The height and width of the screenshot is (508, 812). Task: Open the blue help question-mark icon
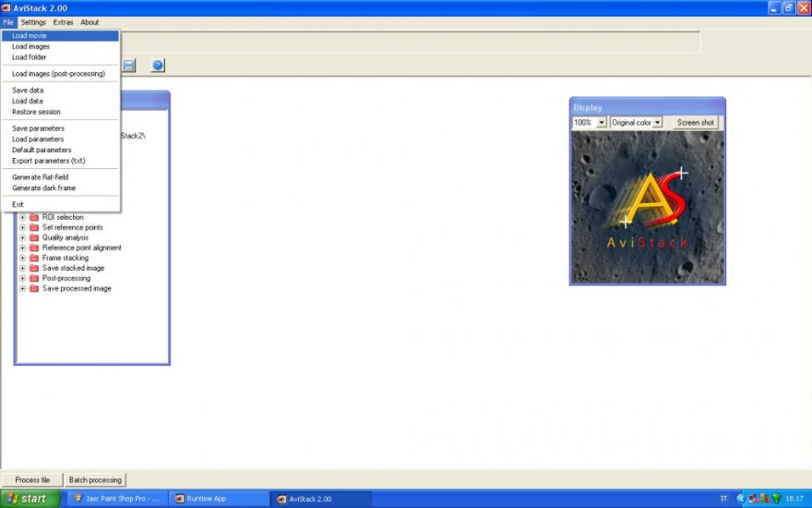point(158,66)
